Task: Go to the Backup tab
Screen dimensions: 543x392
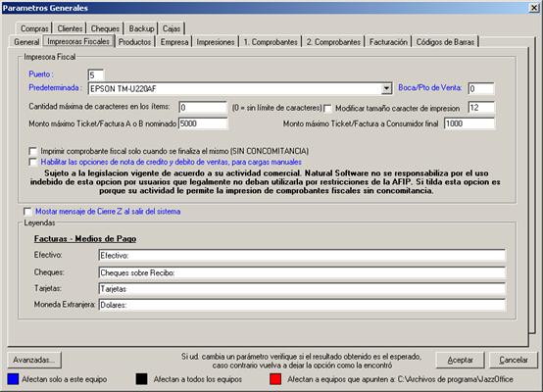Action: (x=141, y=28)
